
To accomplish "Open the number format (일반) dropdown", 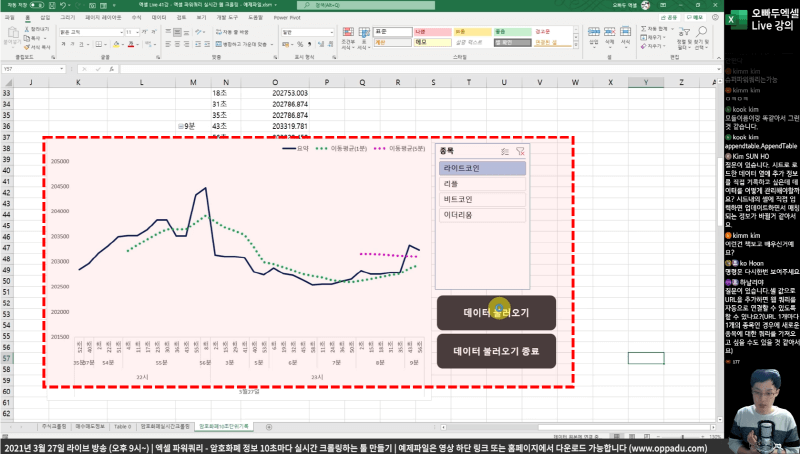I will tap(331, 32).
